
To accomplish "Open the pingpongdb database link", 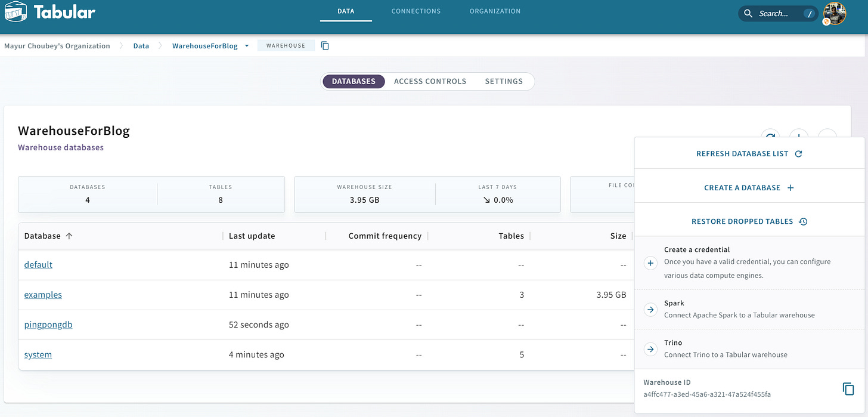I will [x=48, y=325].
